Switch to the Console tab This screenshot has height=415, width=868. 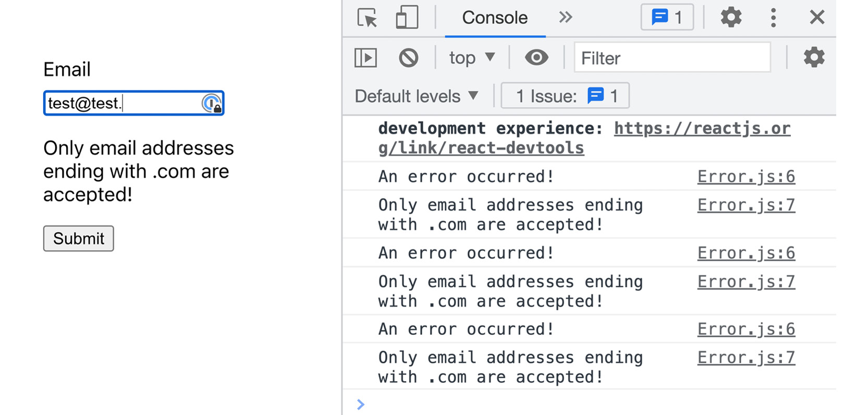[x=494, y=17]
